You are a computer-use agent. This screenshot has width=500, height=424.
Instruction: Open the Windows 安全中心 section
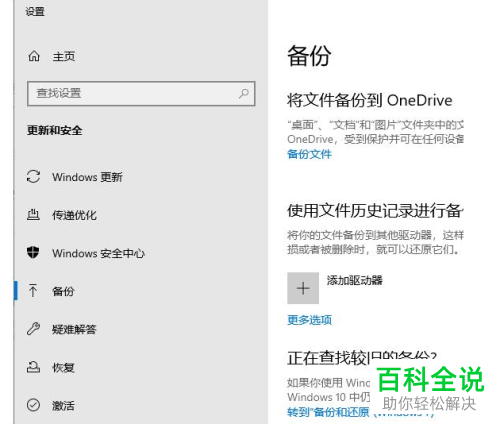click(98, 253)
